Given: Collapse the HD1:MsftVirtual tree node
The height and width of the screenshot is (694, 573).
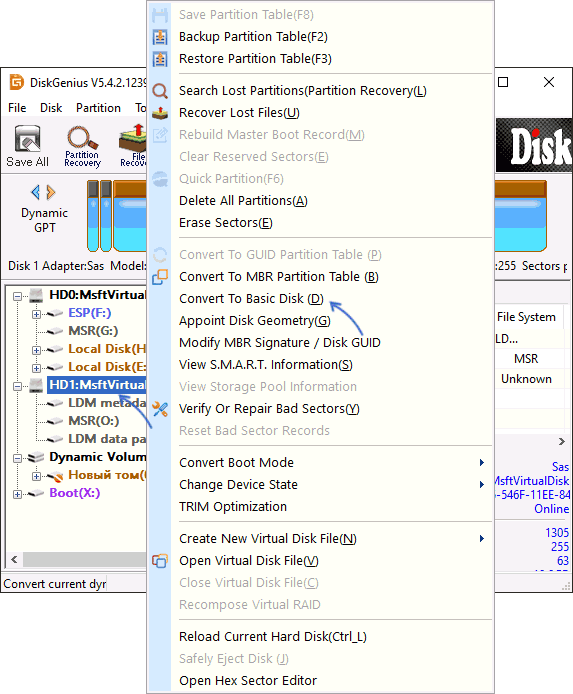Looking at the screenshot, I should (x=17, y=386).
